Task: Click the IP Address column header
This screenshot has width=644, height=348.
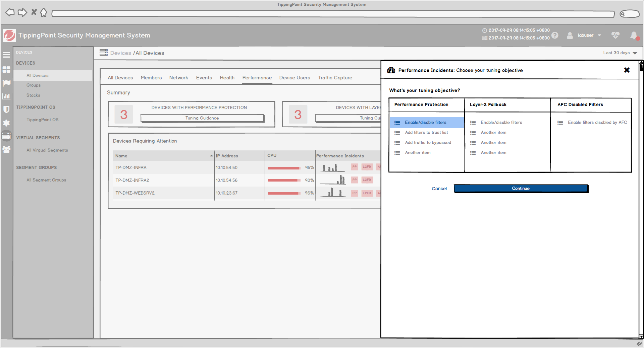Action: (227, 156)
